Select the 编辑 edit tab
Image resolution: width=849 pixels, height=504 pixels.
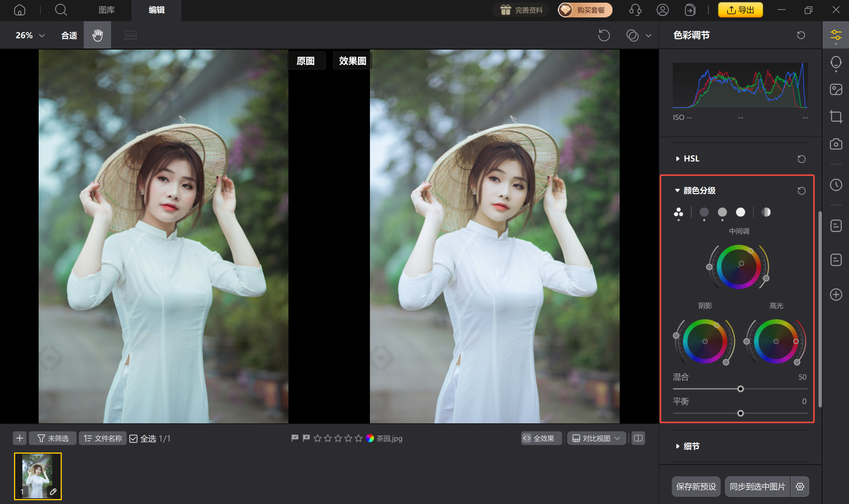point(157,10)
